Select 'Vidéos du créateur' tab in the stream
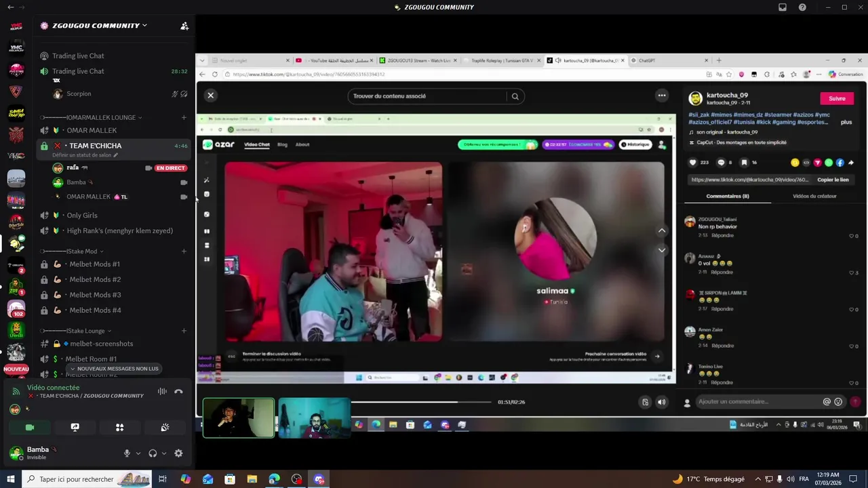The width and height of the screenshot is (868, 488). (814, 197)
